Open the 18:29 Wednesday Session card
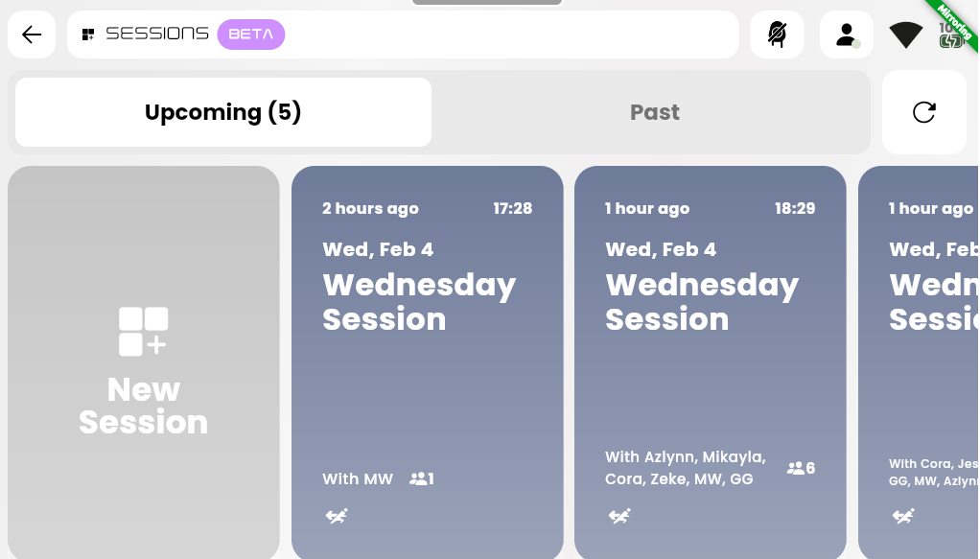The width and height of the screenshot is (980, 559). (710, 362)
